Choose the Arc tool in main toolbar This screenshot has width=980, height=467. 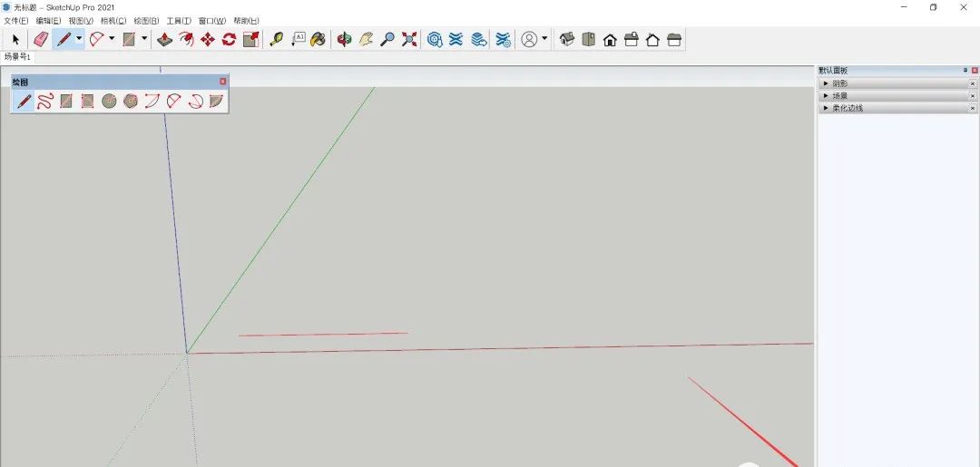tap(96, 40)
